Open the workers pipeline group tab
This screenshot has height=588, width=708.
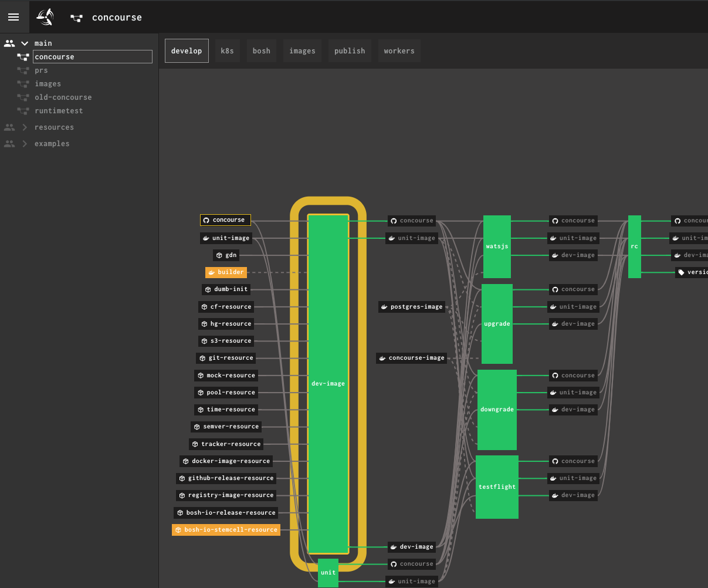[x=399, y=50]
